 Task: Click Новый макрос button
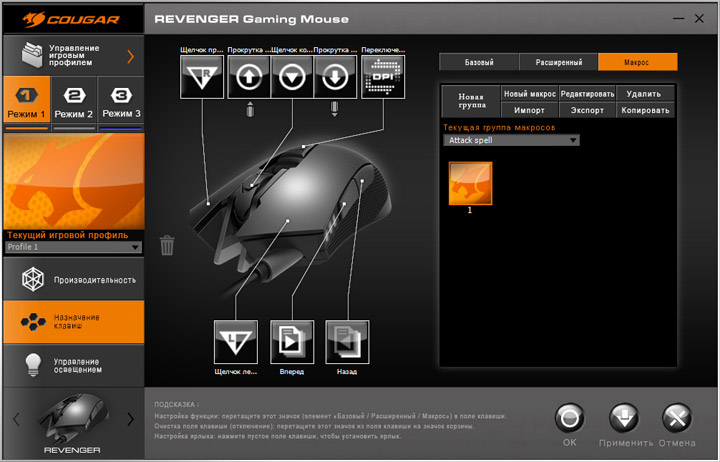tap(529, 94)
